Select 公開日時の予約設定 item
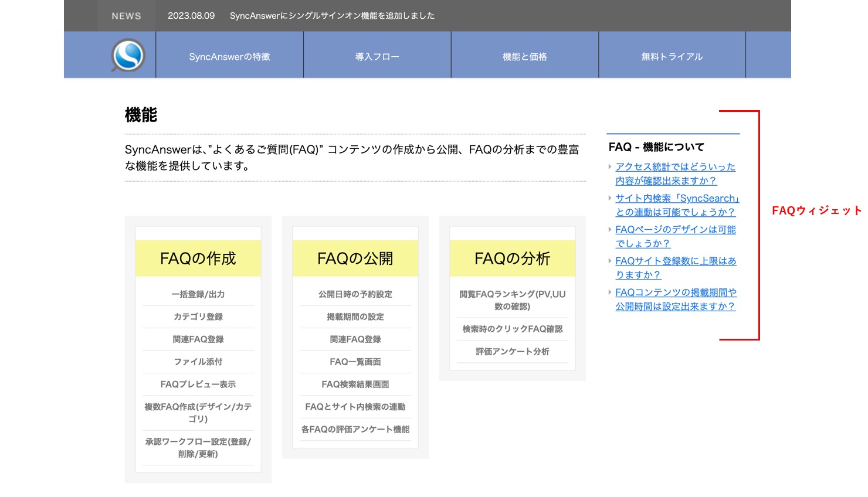Screen dimensions: 868x497 tap(355, 294)
